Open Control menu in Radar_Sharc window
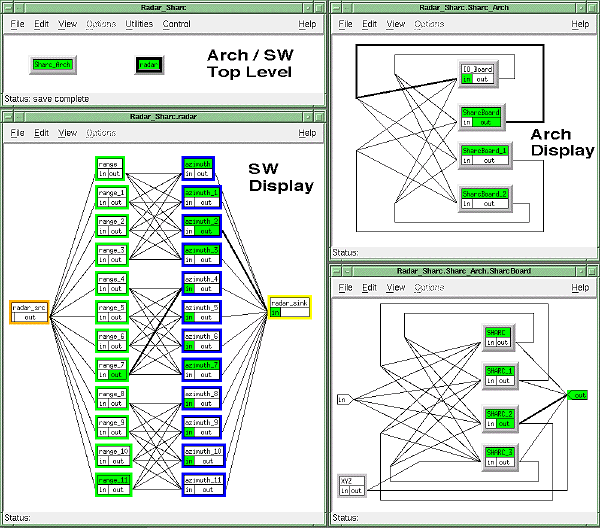The image size is (600, 528). tap(176, 23)
